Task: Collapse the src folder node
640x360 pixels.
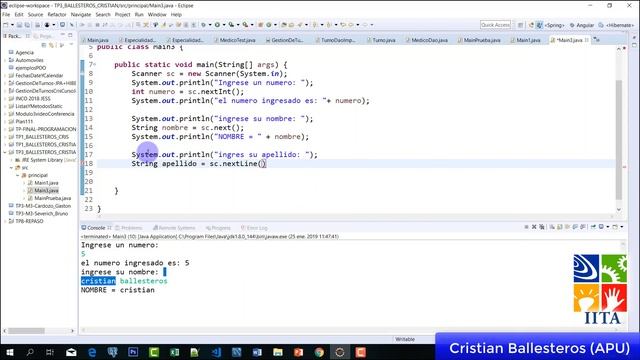Action: pyautogui.click(x=11, y=168)
